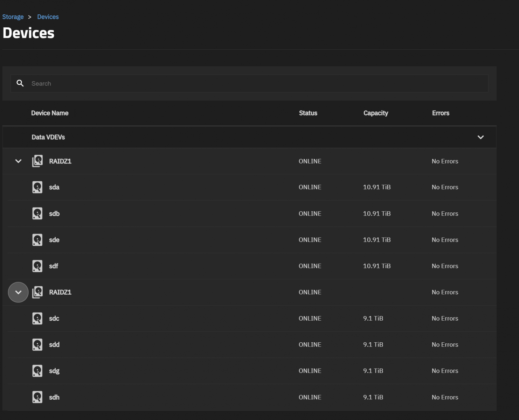Select the RAIDZ1 label above sda

[60, 161]
